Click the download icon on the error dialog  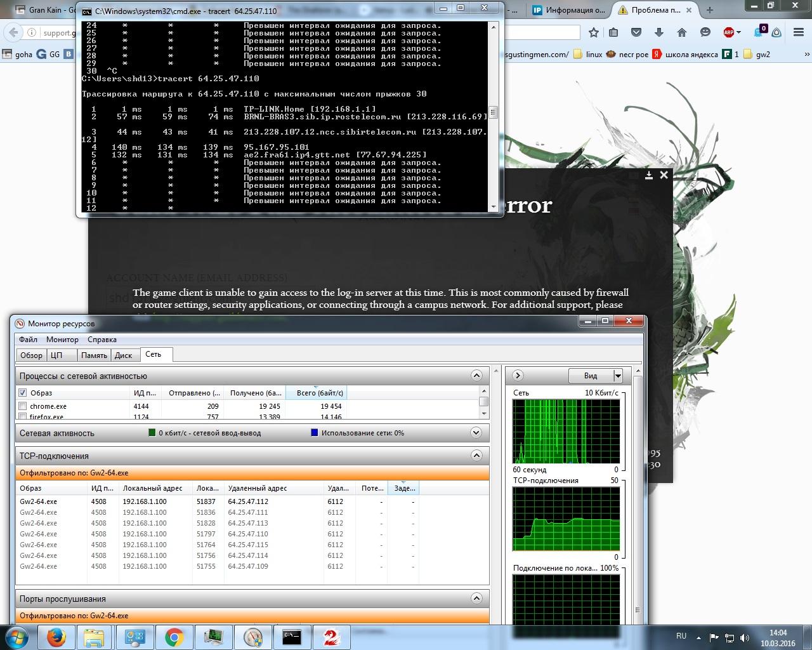[649, 175]
